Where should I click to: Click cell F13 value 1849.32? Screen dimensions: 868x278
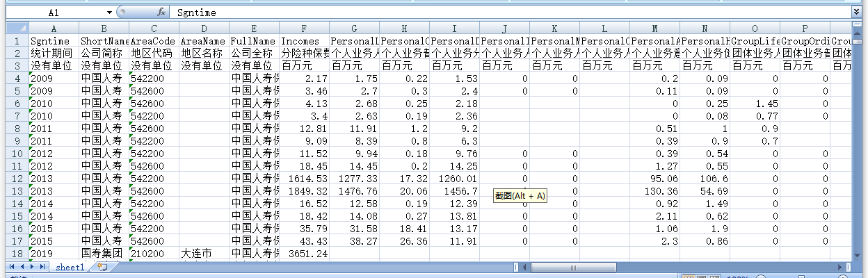point(305,191)
